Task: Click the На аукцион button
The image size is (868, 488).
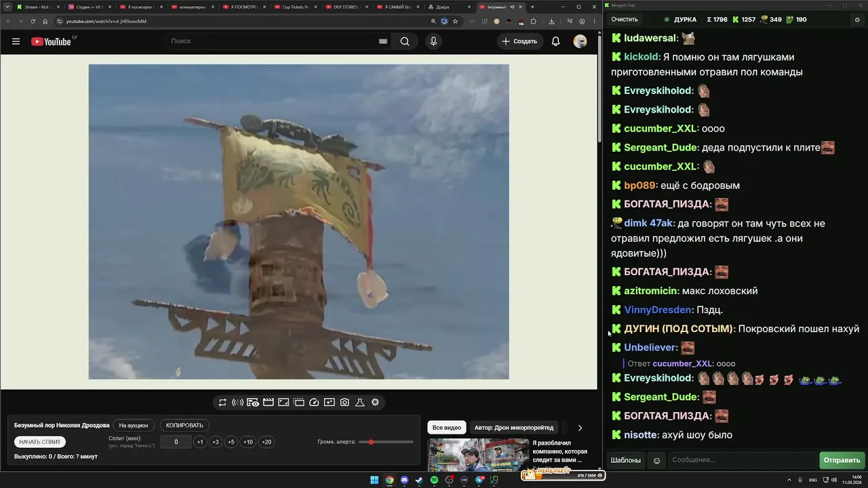Action: click(x=134, y=426)
